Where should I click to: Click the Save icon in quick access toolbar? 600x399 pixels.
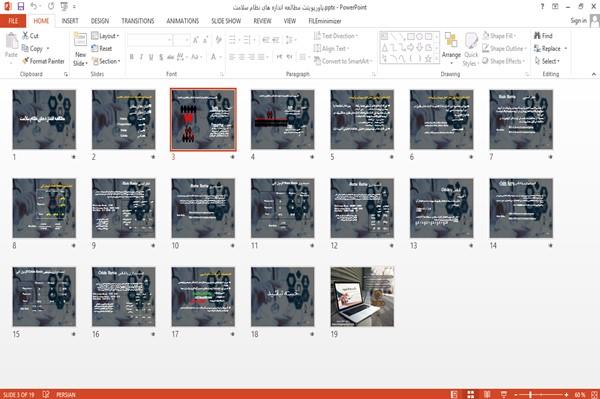[21, 7]
